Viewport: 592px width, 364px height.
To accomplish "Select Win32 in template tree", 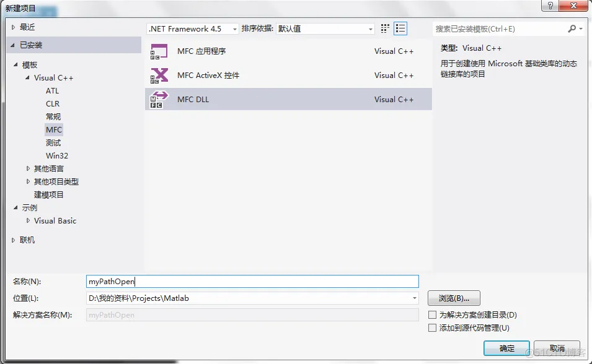I will tap(56, 156).
